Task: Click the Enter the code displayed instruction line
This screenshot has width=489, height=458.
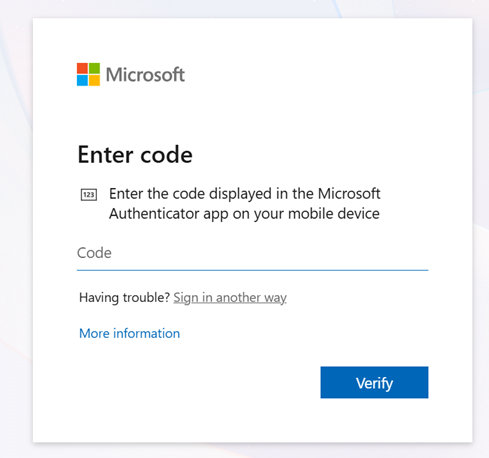Action: pyautogui.click(x=245, y=194)
